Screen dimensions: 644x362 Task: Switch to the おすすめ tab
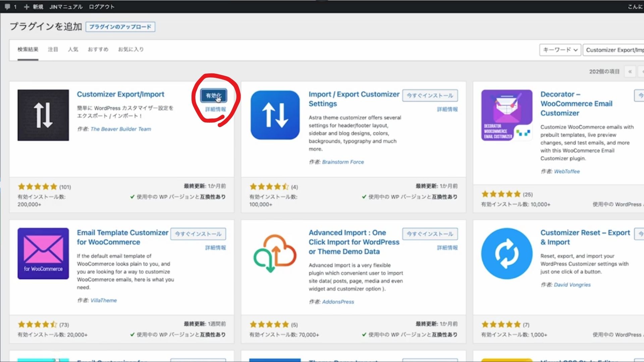tap(98, 50)
